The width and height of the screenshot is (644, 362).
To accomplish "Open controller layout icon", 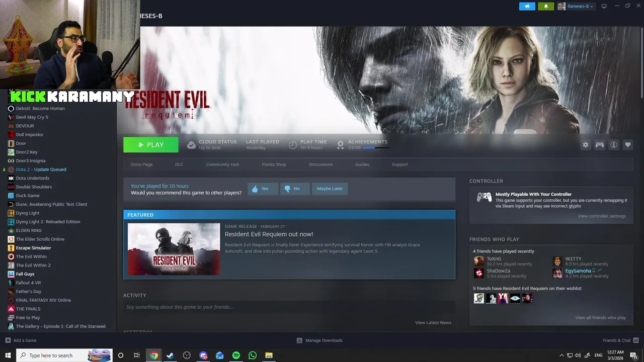I will click(x=600, y=145).
